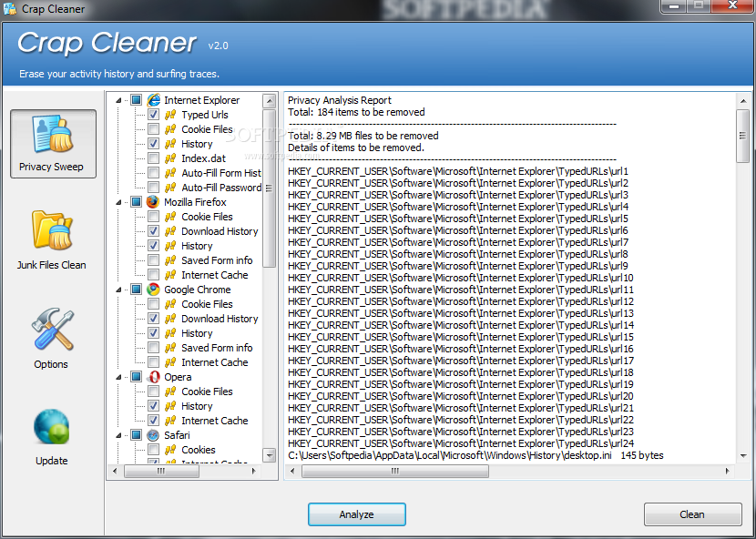Click the report vertical scrollbar thumb
756x539 pixels.
pos(743,136)
